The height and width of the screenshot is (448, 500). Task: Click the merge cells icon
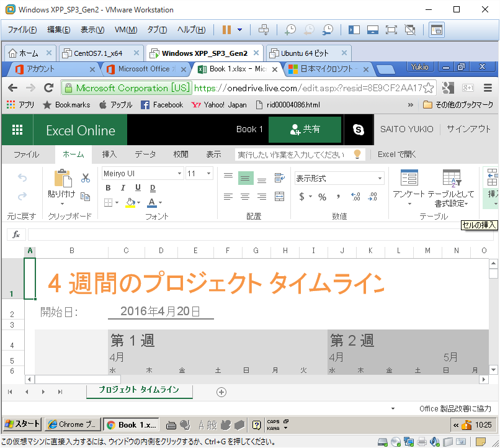pyautogui.click(x=279, y=197)
